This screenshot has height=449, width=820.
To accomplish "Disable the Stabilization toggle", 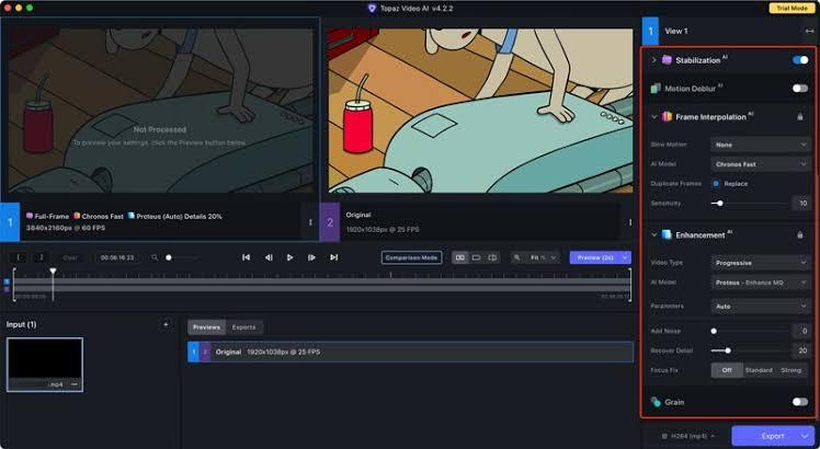I will click(800, 60).
